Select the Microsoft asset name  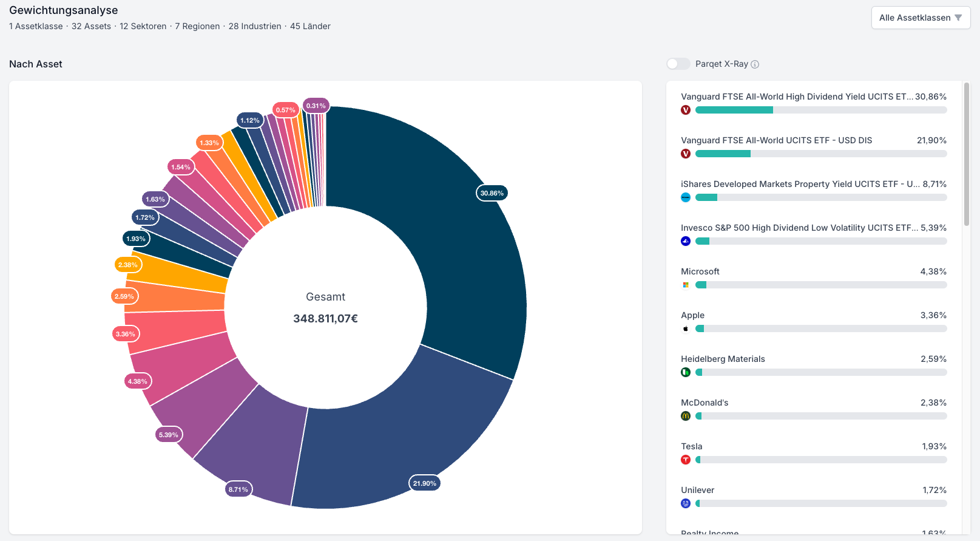700,271
